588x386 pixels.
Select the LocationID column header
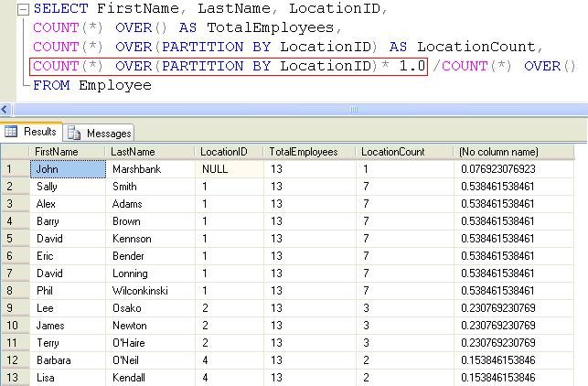(x=230, y=152)
